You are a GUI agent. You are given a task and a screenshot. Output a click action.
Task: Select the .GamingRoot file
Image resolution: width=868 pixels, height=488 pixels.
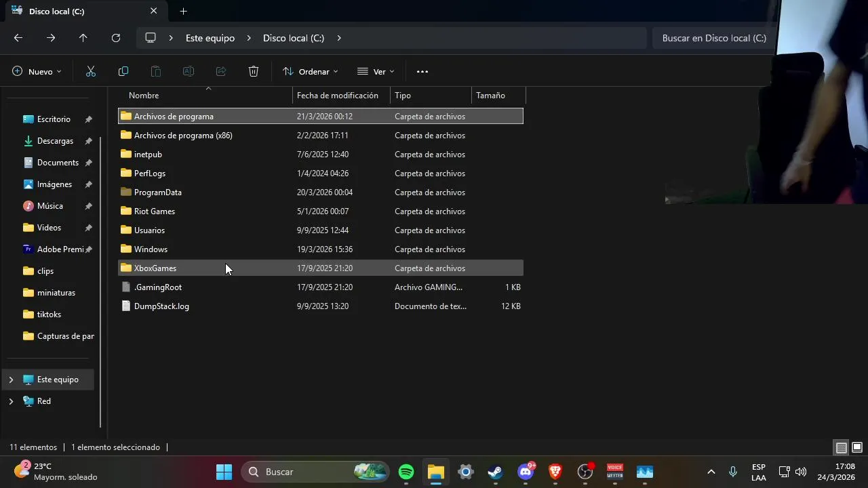tap(321, 287)
